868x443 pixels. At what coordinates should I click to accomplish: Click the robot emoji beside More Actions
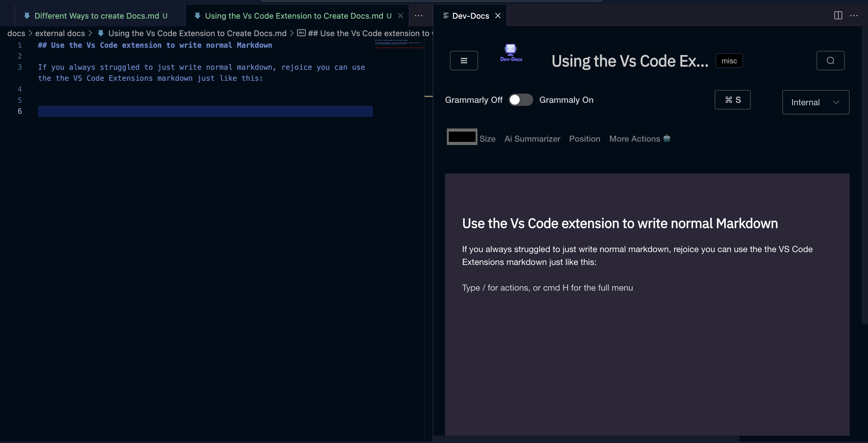[667, 138]
